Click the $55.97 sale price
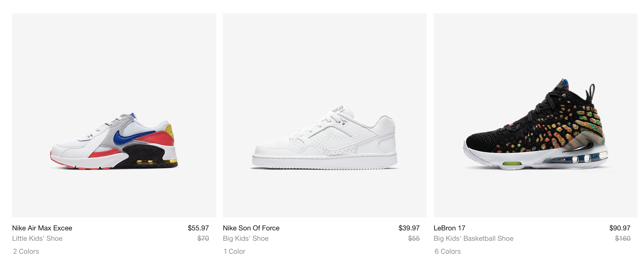644x271 pixels. 198,228
